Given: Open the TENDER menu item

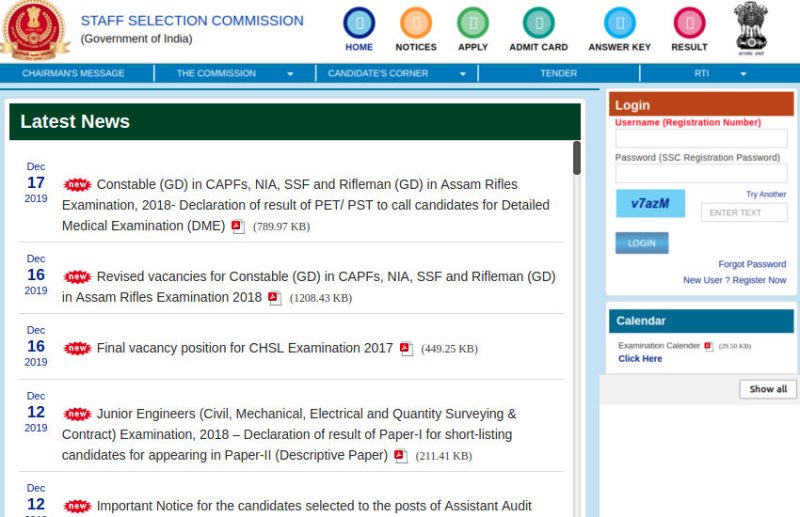Looking at the screenshot, I should click(559, 73).
